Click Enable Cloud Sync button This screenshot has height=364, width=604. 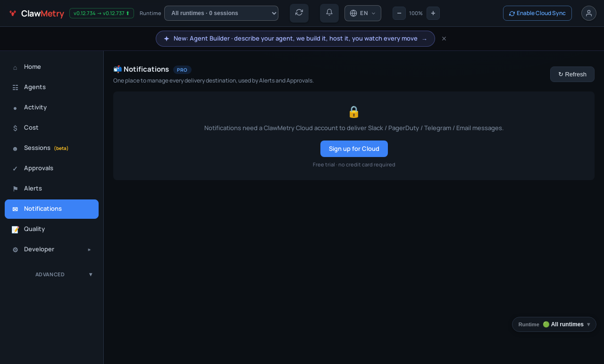click(537, 13)
